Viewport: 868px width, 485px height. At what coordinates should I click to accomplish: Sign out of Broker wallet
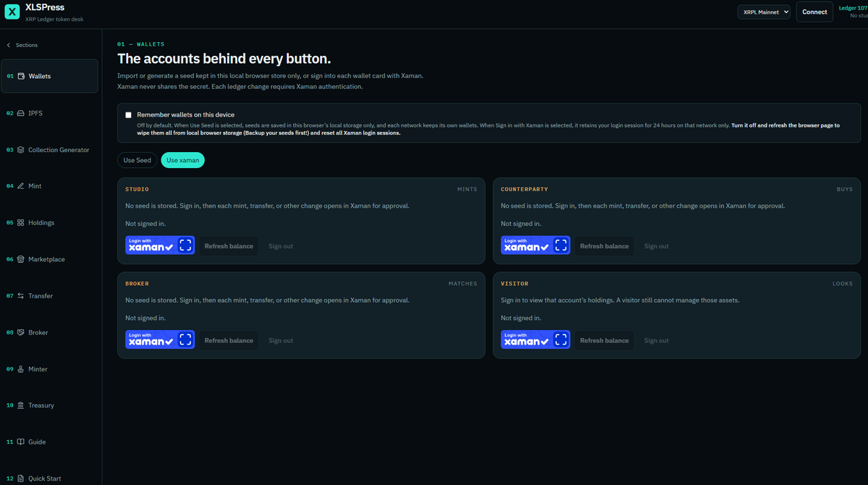281,340
